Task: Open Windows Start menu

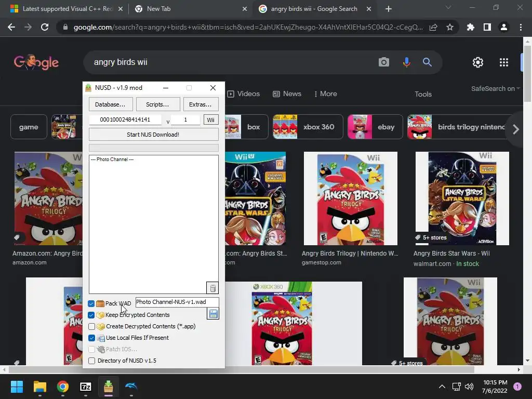Action: click(x=17, y=387)
